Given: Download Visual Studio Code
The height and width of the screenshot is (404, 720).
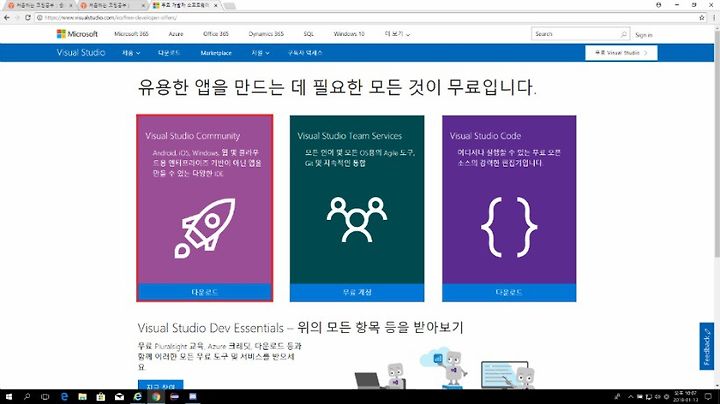Looking at the screenshot, I should (509, 292).
